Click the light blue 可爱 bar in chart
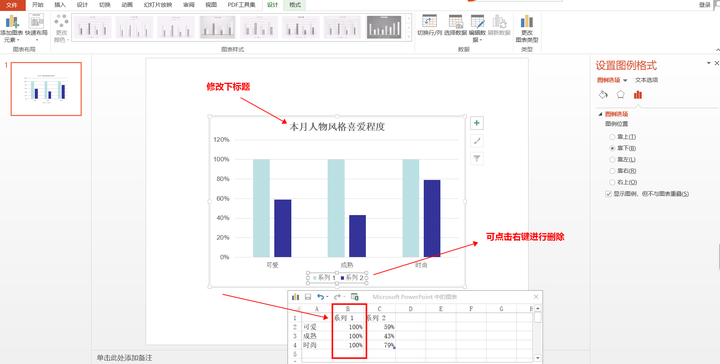 pos(261,208)
